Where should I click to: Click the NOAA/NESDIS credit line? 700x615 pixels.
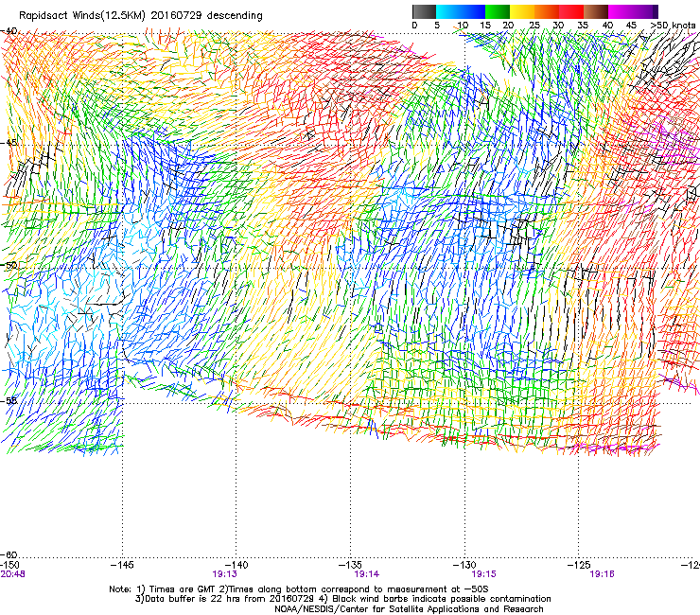(409, 609)
